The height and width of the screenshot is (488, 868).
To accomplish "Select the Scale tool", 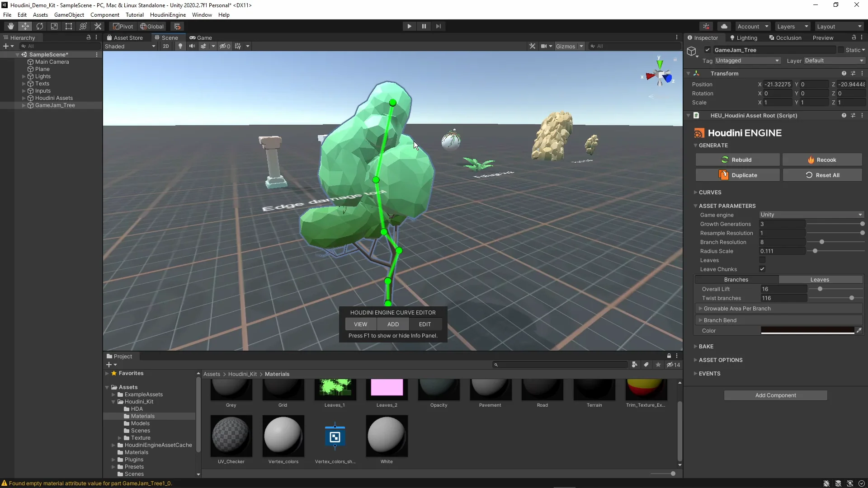I will [54, 26].
